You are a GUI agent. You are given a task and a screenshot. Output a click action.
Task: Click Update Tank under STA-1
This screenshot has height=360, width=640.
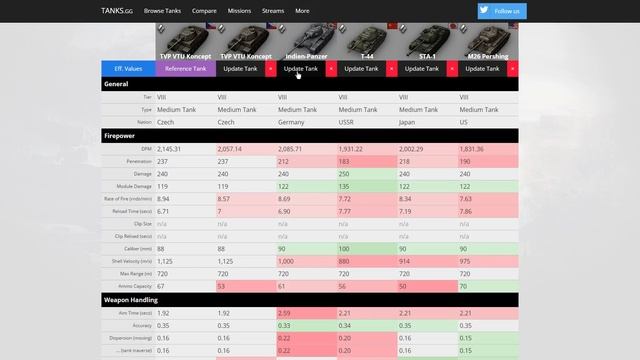point(422,69)
